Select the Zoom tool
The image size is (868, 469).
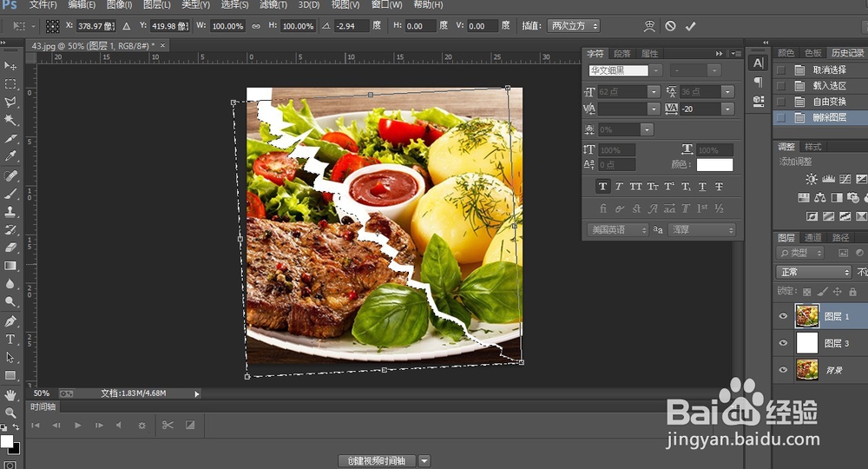[10, 413]
